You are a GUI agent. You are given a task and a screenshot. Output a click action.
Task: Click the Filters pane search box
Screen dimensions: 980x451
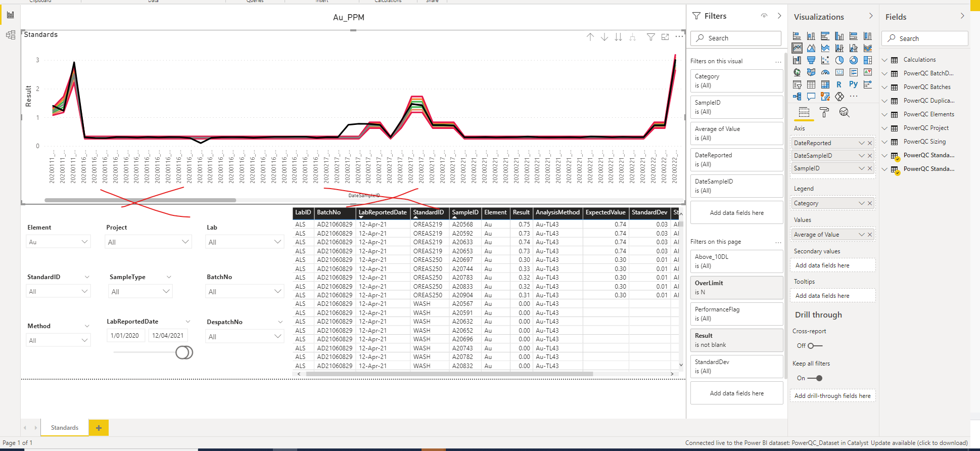pos(735,38)
